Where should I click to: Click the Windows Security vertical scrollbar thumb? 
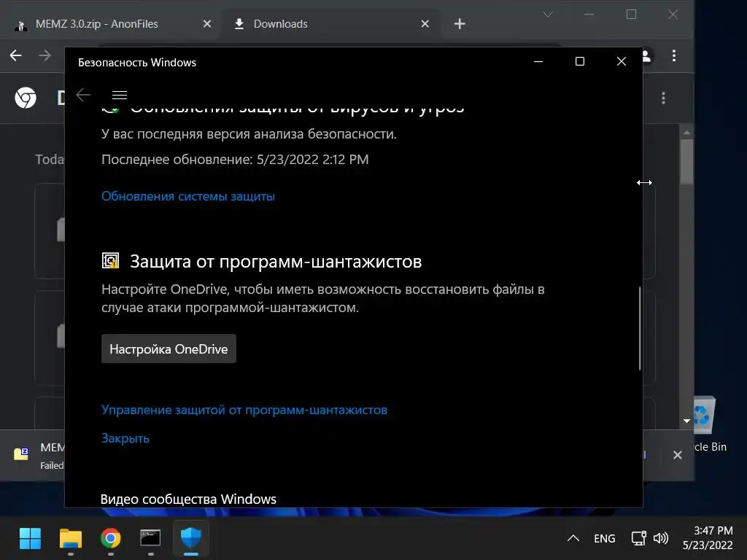coord(640,329)
